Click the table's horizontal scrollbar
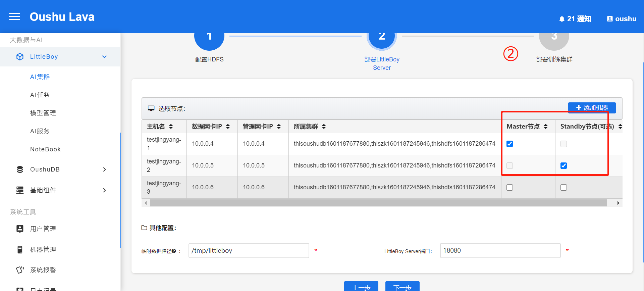Image resolution: width=644 pixels, height=291 pixels. click(378, 203)
